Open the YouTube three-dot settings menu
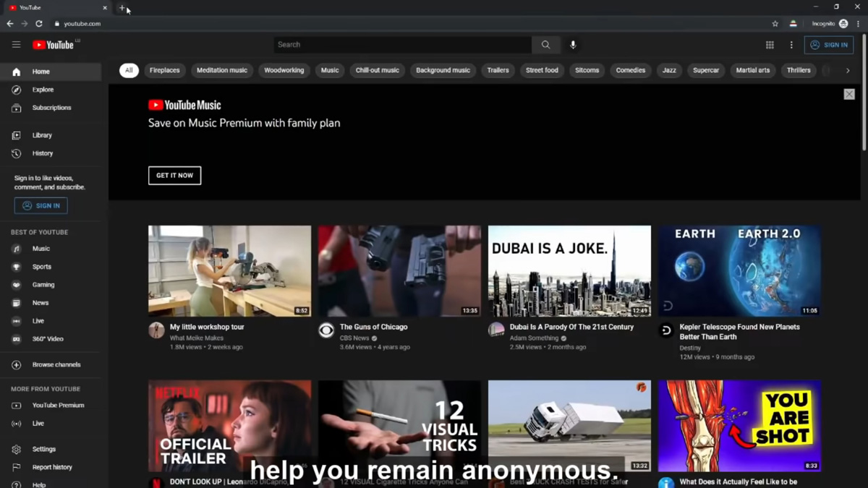The width and height of the screenshot is (868, 488). point(791,45)
